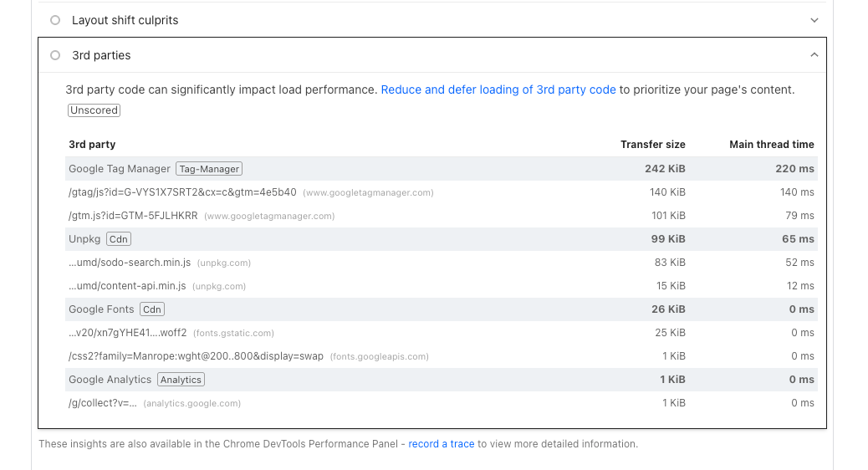Click the Cdn badge next to Google Fonts
Screen dimensions: 868x470
pyautogui.click(x=151, y=309)
